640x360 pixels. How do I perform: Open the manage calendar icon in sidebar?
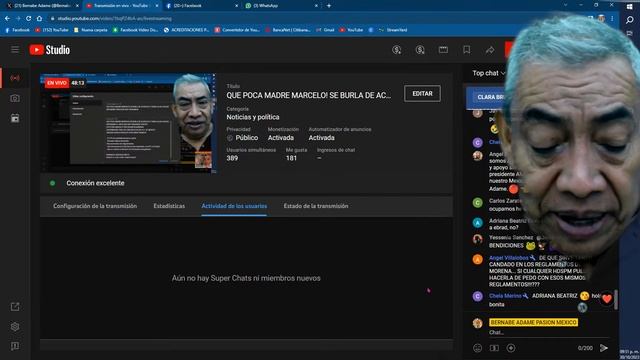[x=15, y=118]
